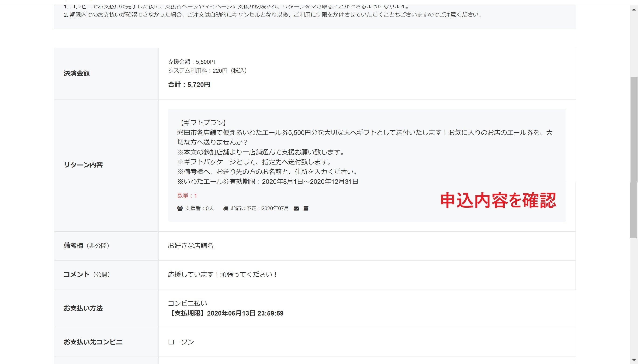This screenshot has height=364, width=638.
Task: Click the ローソン store value
Action: 181,342
